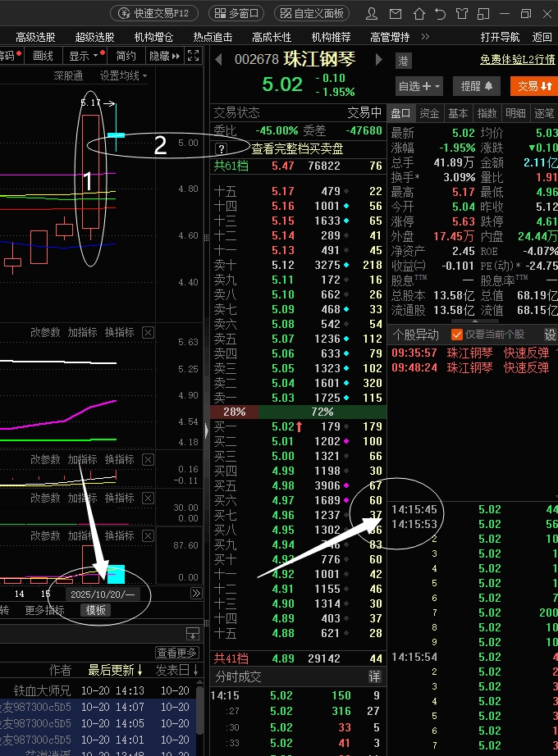The image size is (558, 756).
Task: Open the 显示 dropdown
Action: click(85, 56)
